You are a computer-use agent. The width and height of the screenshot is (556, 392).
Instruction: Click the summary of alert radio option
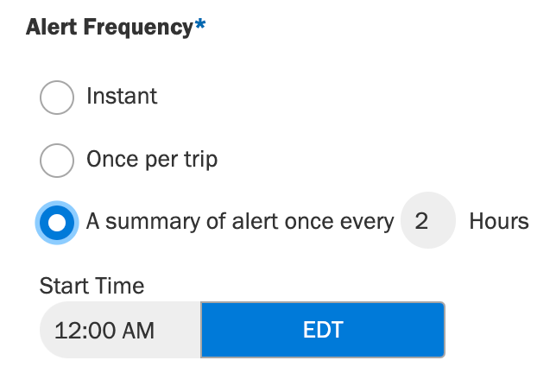click(x=57, y=223)
